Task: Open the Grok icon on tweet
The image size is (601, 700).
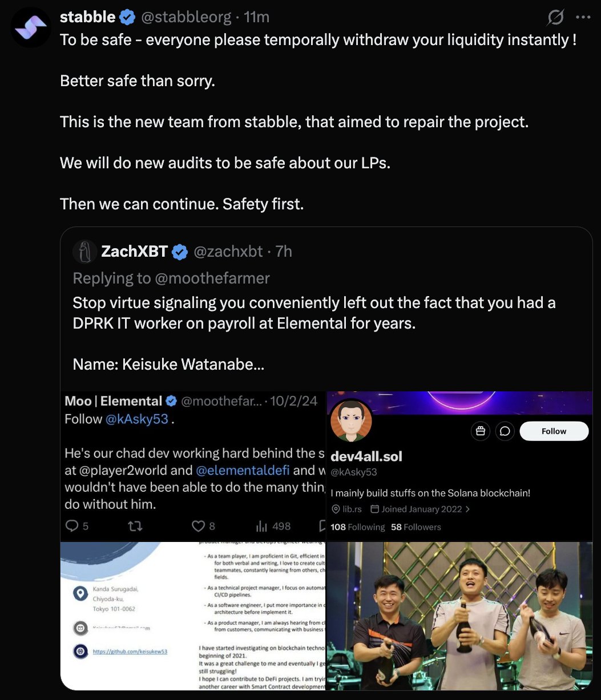Action: 555,18
